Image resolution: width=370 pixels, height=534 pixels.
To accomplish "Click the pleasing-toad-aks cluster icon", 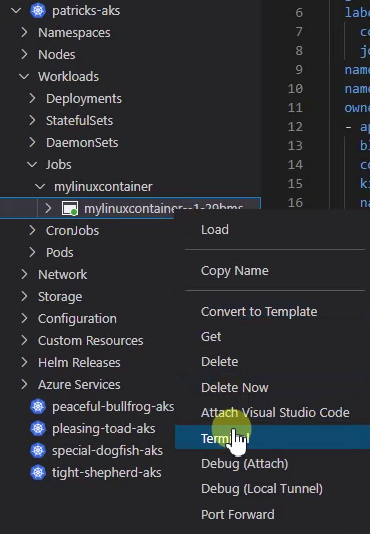I will [x=38, y=428].
